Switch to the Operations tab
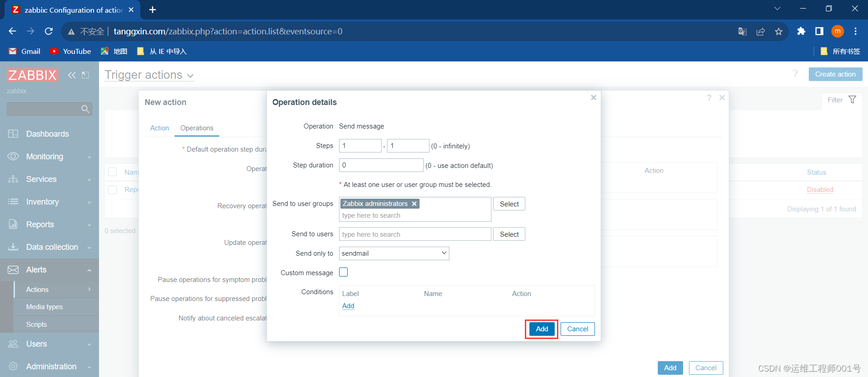 pyautogui.click(x=197, y=128)
